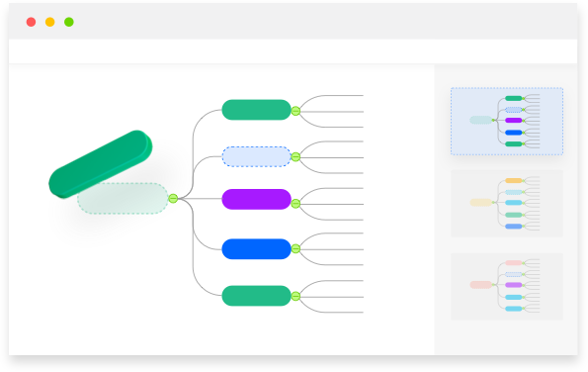Viewport: 588px width, 372px height.
Task: Collapse the solid blue node's branch toggle
Action: (x=295, y=249)
